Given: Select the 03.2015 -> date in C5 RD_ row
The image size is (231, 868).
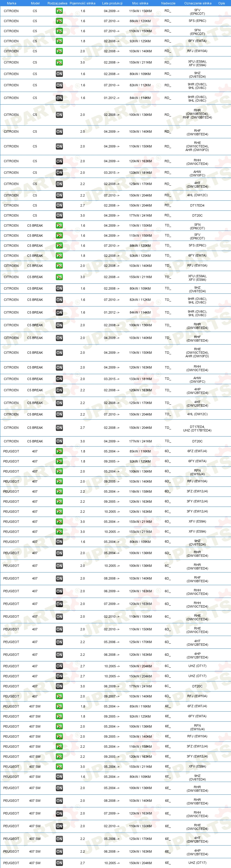Looking at the screenshot, I should coord(111,173).
